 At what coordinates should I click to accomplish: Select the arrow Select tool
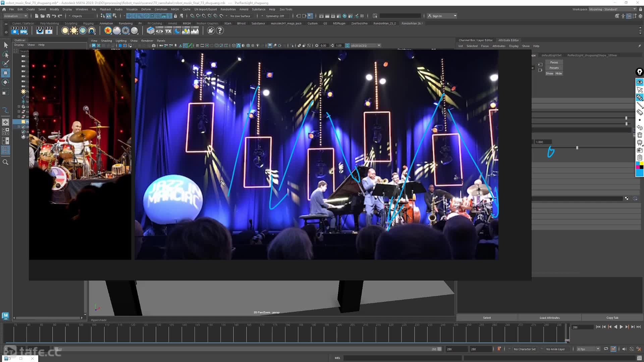click(x=6, y=45)
